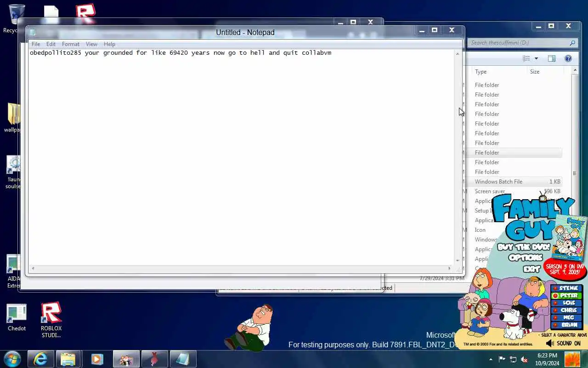588x368 pixels.
Task: Open the Help menu in Notepad
Action: click(x=109, y=44)
